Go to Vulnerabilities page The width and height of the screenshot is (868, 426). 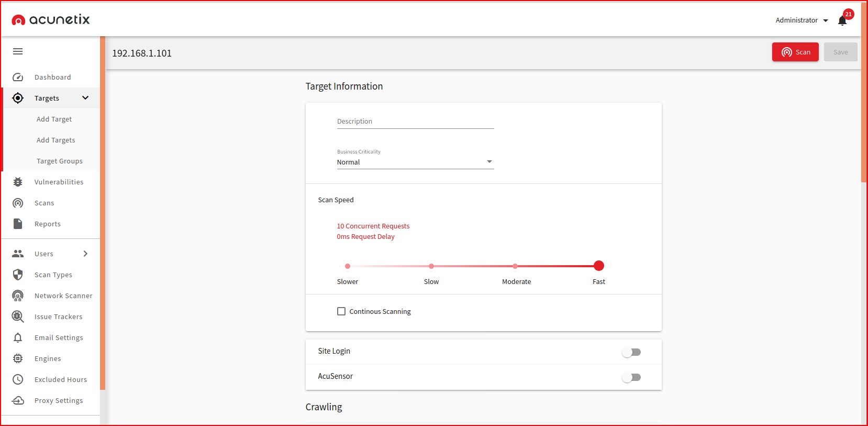coord(59,182)
